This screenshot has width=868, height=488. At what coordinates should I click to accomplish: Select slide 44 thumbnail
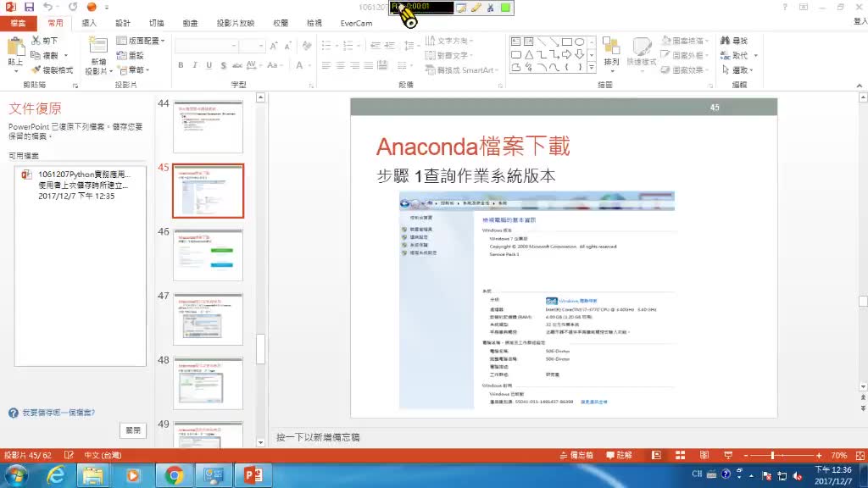coord(208,127)
